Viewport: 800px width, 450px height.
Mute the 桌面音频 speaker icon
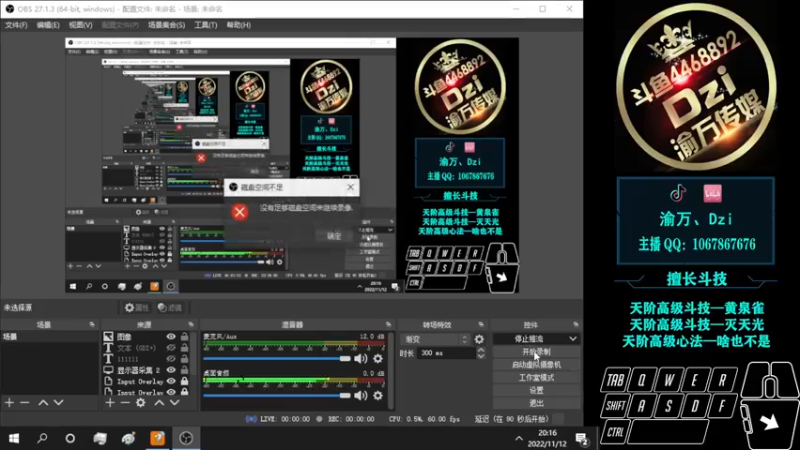(361, 395)
